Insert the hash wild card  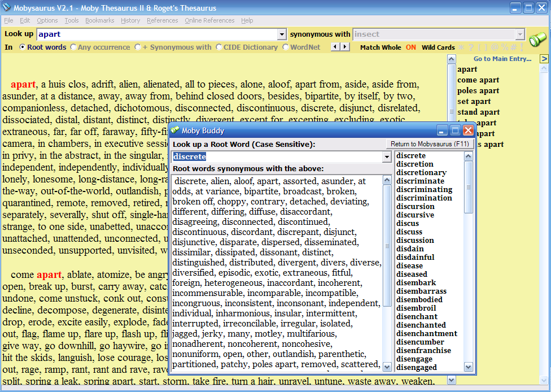coord(513,47)
